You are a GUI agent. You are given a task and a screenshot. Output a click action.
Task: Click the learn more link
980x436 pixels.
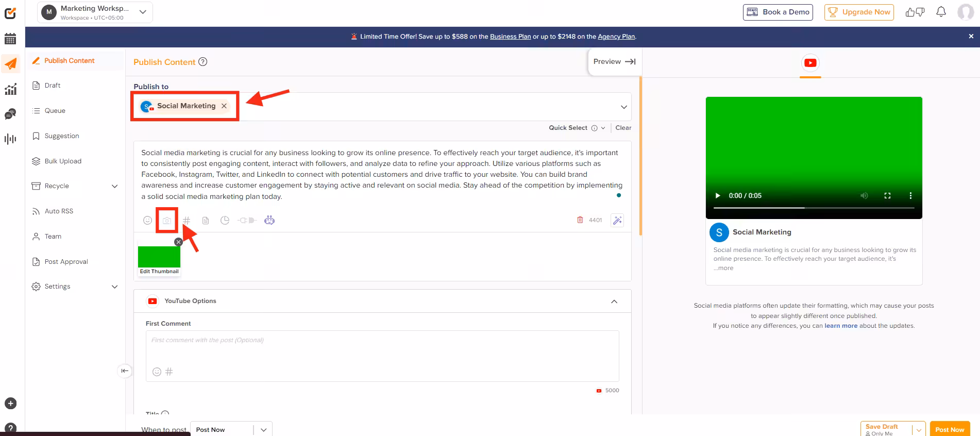click(x=841, y=326)
